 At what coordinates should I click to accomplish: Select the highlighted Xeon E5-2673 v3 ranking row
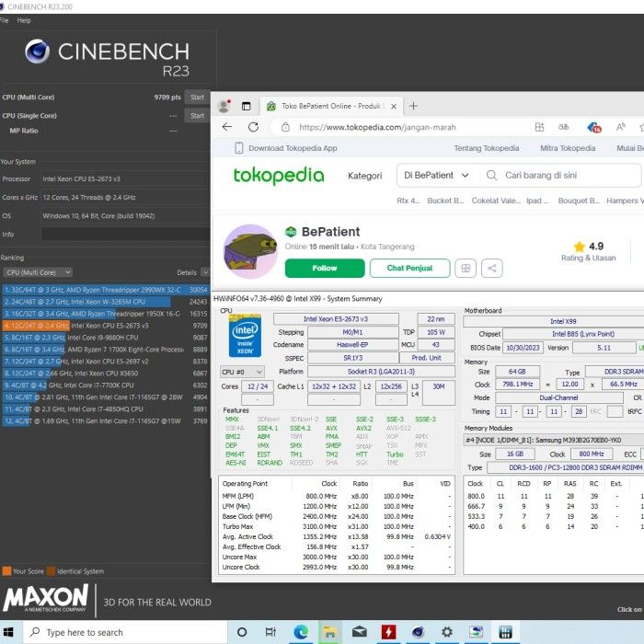point(106,326)
